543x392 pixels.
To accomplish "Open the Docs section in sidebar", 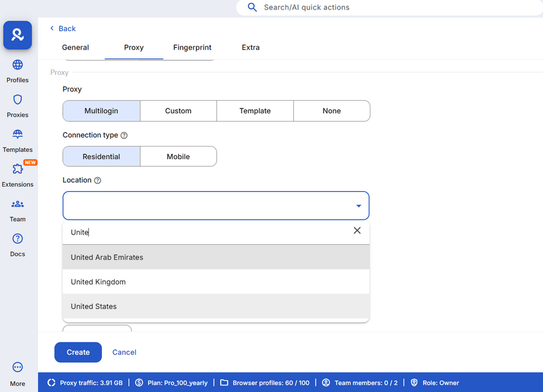I will [x=17, y=244].
